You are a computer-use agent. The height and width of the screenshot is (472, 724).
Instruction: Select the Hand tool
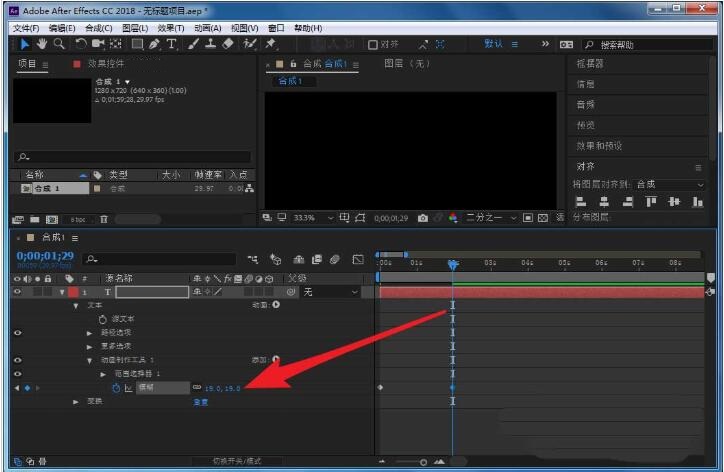coord(42,44)
